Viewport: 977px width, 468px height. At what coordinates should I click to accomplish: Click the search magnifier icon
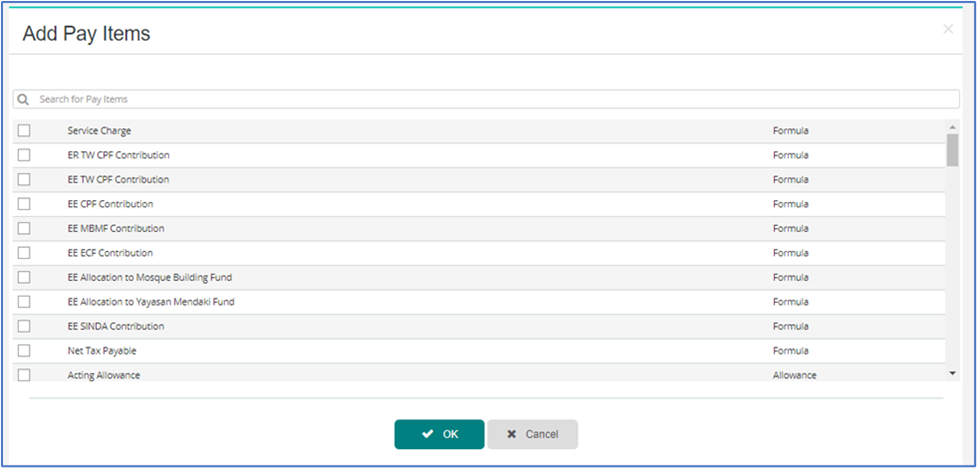pos(23,100)
